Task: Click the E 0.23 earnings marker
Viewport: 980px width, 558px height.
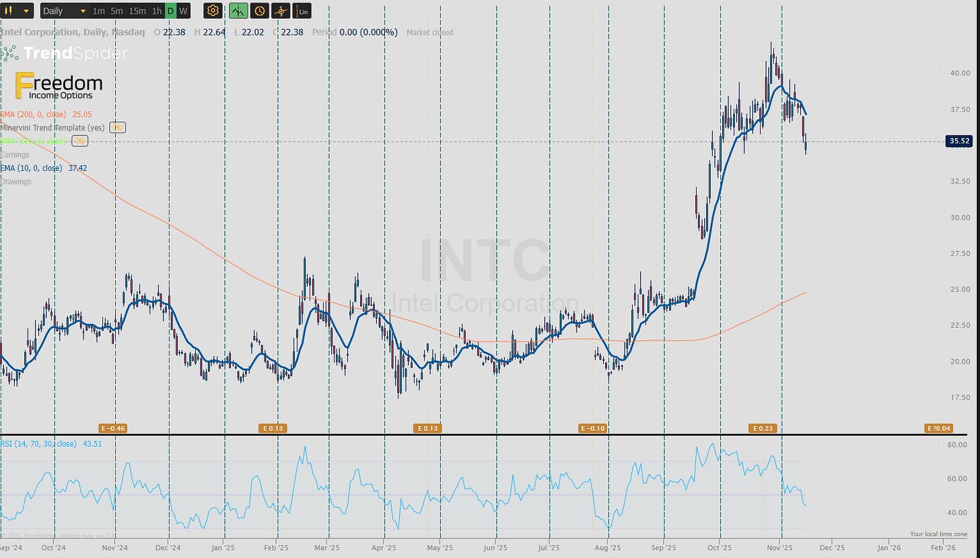Action: (x=763, y=428)
